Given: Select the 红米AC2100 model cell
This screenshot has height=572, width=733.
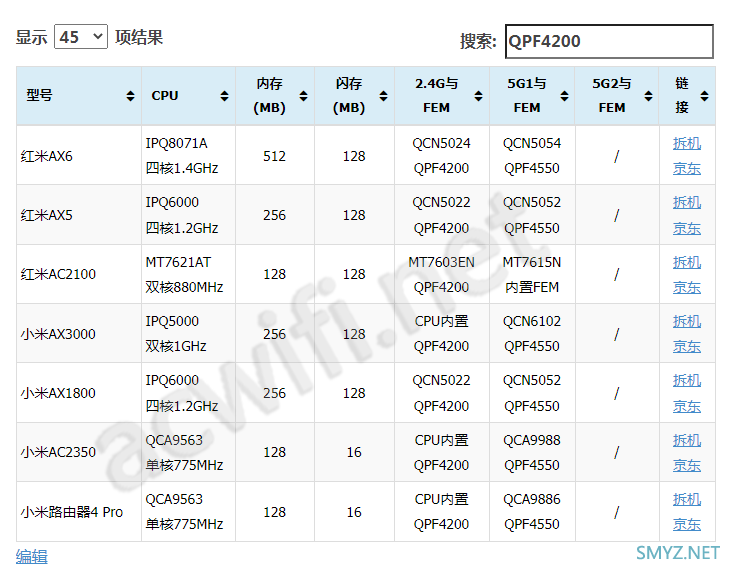Looking at the screenshot, I should point(79,274).
